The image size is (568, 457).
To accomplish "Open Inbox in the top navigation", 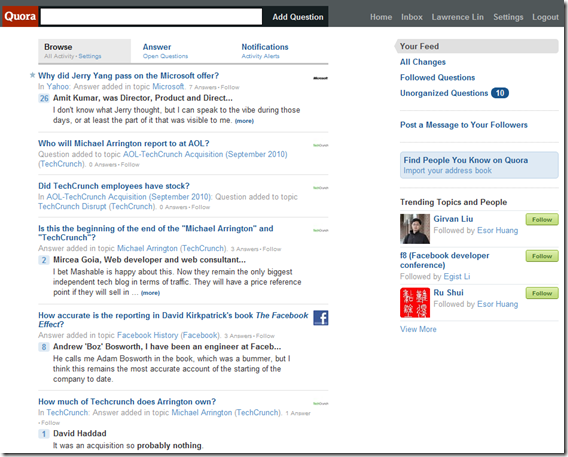I will (412, 17).
